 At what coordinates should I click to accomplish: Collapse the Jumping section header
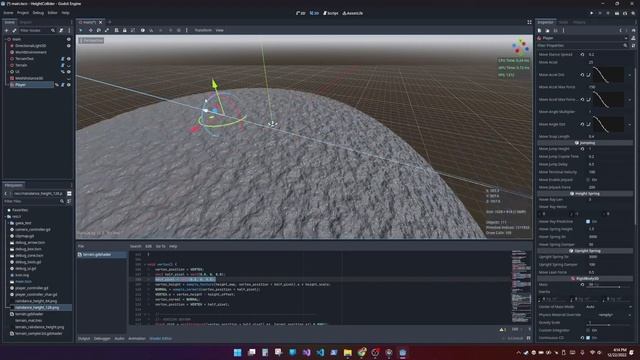[585, 143]
